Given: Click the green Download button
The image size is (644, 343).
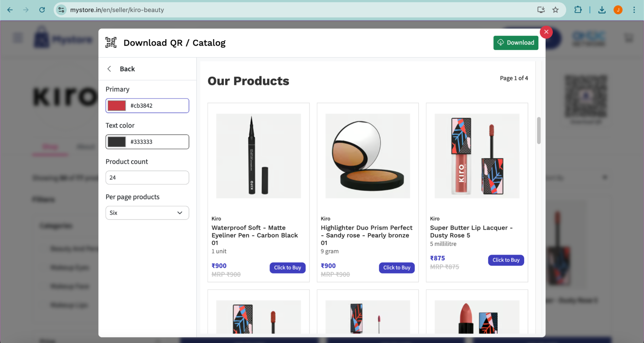Looking at the screenshot, I should [515, 42].
